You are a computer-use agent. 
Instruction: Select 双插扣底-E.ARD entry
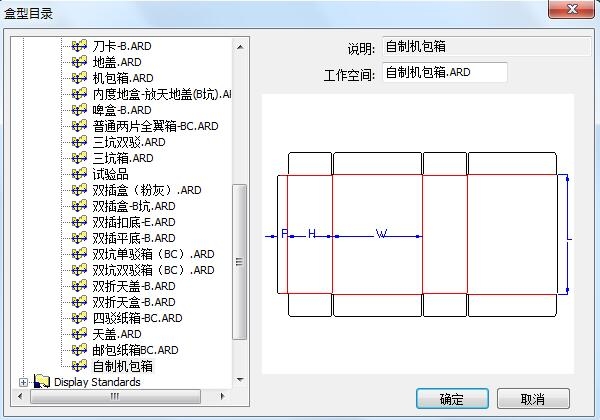point(134,222)
